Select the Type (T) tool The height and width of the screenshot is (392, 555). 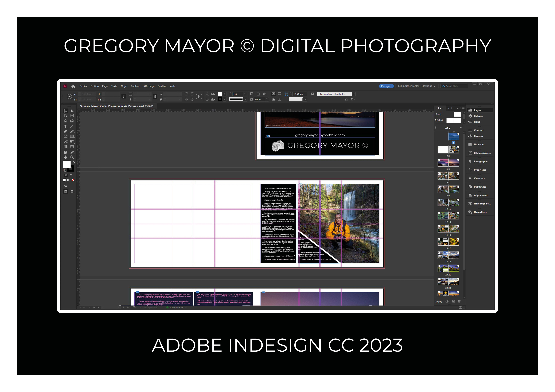(65, 126)
